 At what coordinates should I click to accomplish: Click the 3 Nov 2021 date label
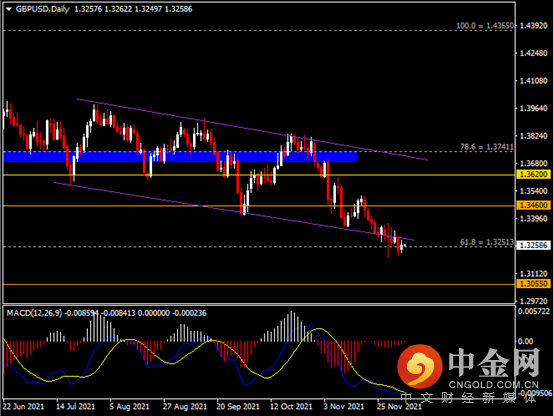point(344,407)
